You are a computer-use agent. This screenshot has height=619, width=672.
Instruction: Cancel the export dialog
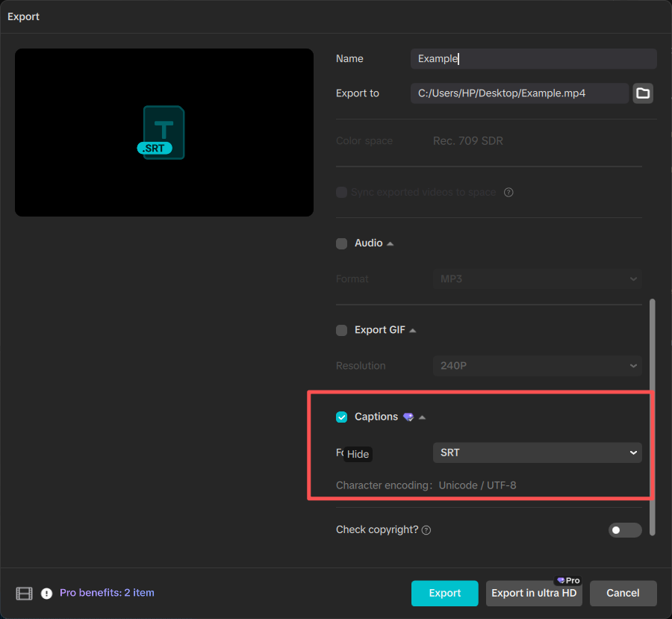point(623,594)
